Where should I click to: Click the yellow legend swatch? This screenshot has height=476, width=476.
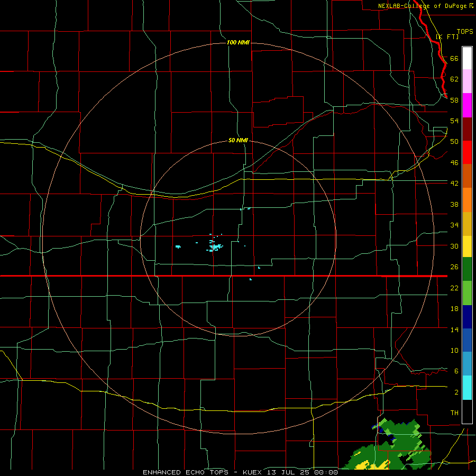click(467, 246)
